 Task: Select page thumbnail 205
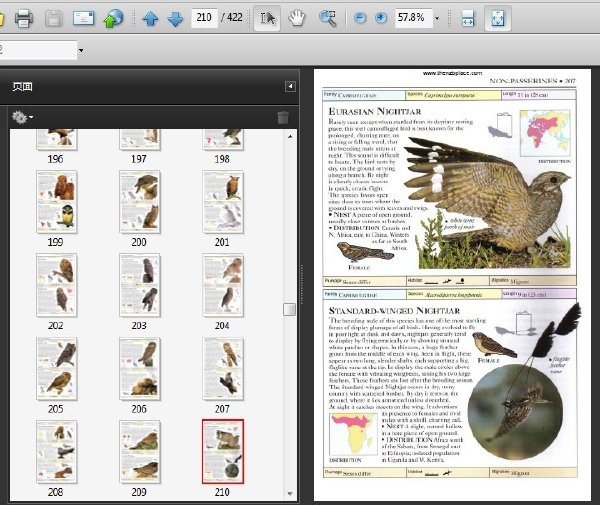[x=57, y=368]
